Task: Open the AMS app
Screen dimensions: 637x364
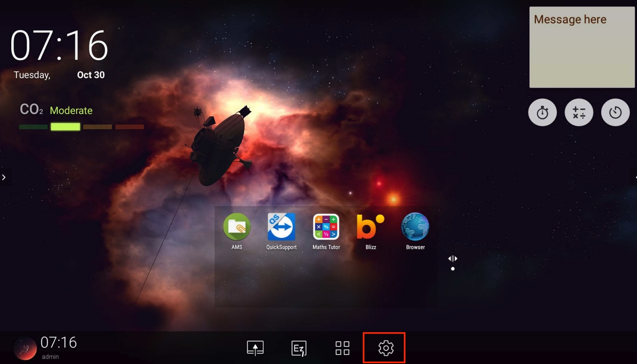Action: (237, 227)
